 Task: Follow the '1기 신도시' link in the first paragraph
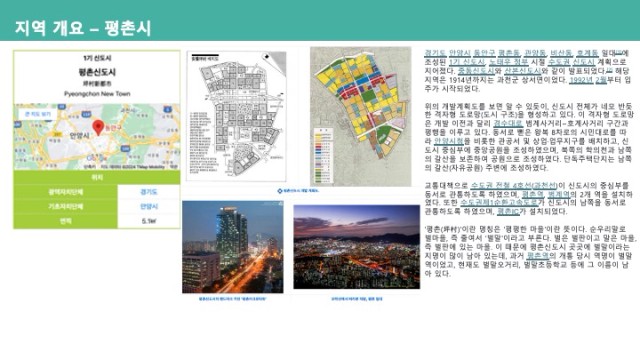(467, 62)
